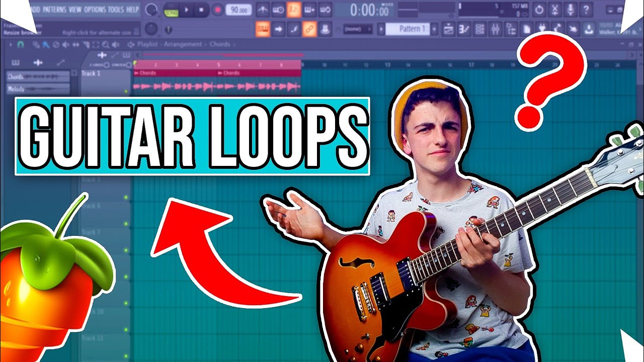The image size is (644, 362).
Task: Toggle the metronome icon
Action: coord(262,9)
